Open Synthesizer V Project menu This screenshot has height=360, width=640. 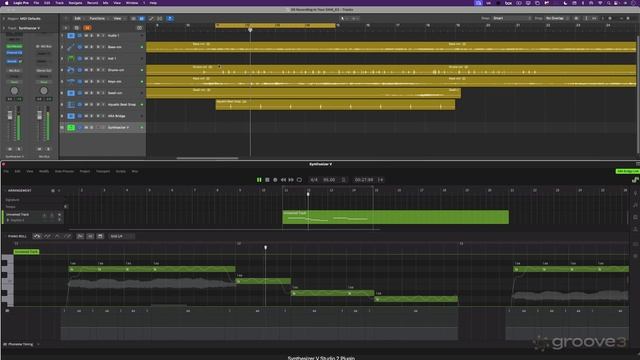85,171
